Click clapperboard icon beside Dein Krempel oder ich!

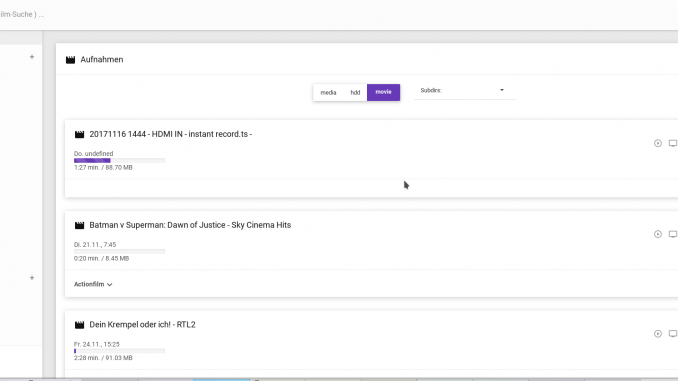click(80, 325)
